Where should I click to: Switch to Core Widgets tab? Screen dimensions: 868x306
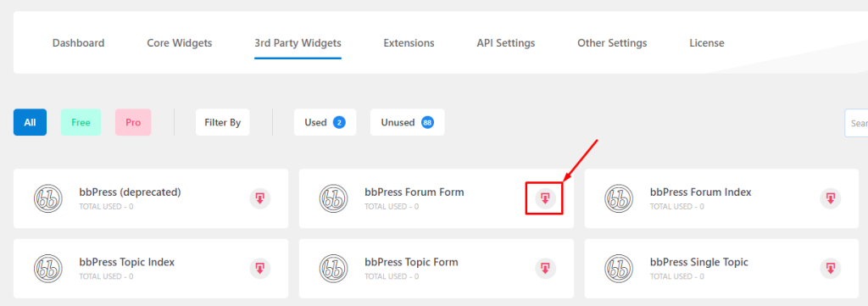(180, 43)
